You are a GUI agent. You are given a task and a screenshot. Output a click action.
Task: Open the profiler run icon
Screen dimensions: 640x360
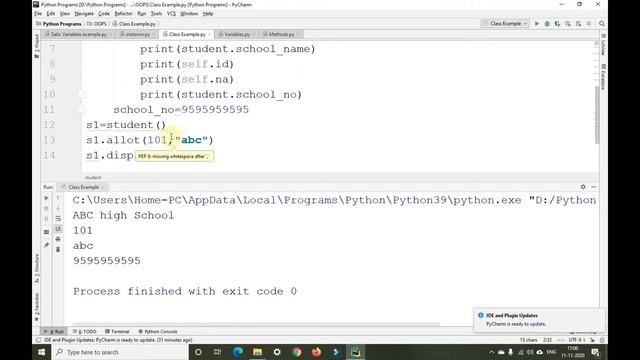(568, 24)
